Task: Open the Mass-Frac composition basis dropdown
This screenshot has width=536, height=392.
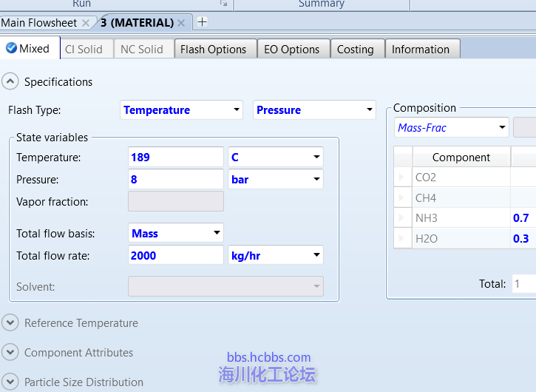Action: (502, 127)
